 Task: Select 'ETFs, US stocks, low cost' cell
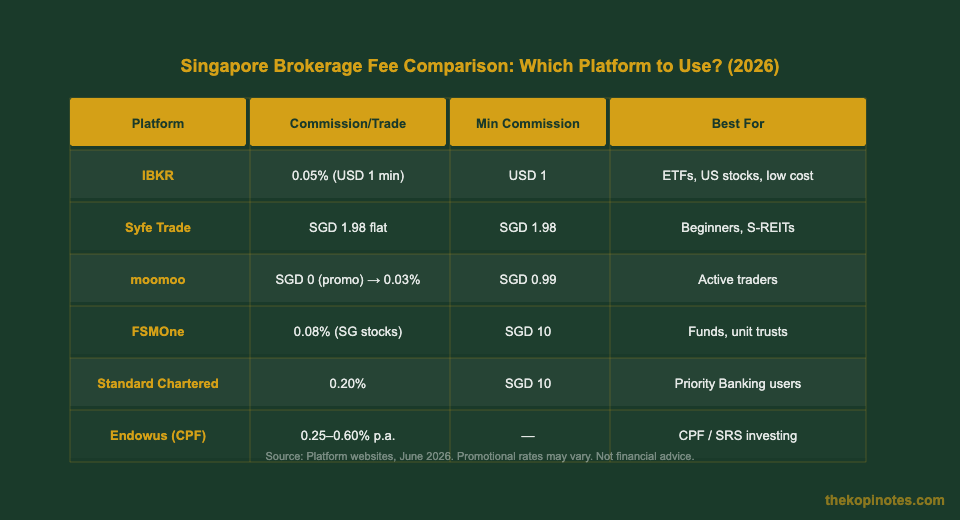coord(738,176)
